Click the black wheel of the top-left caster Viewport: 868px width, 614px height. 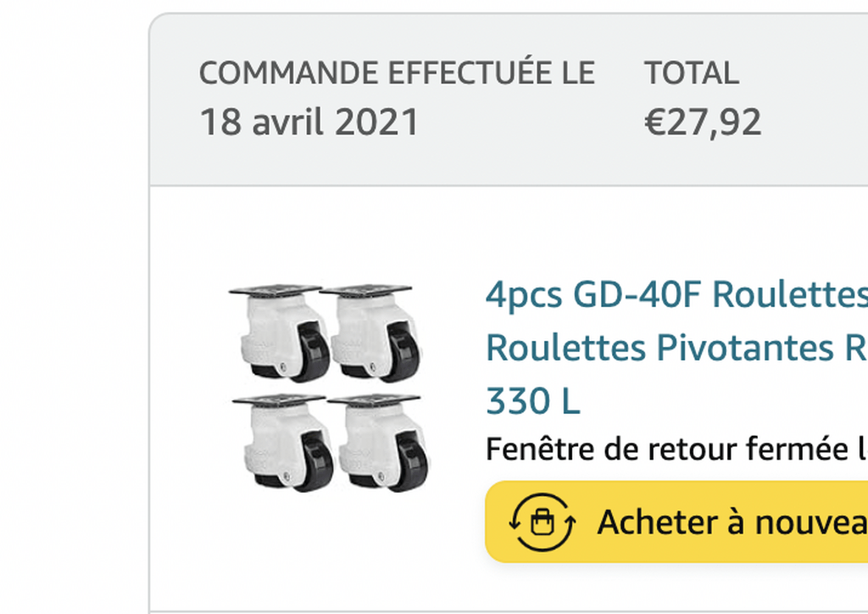point(313,351)
